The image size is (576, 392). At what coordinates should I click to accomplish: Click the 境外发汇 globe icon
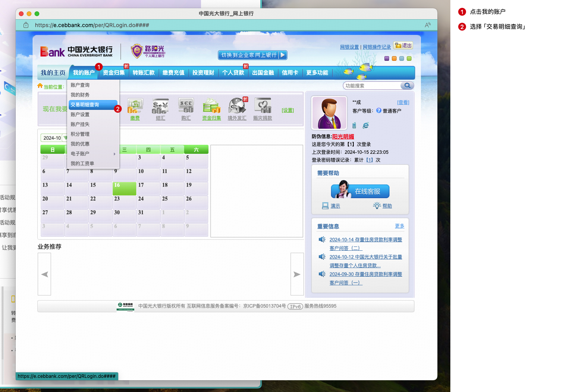tap(237, 106)
